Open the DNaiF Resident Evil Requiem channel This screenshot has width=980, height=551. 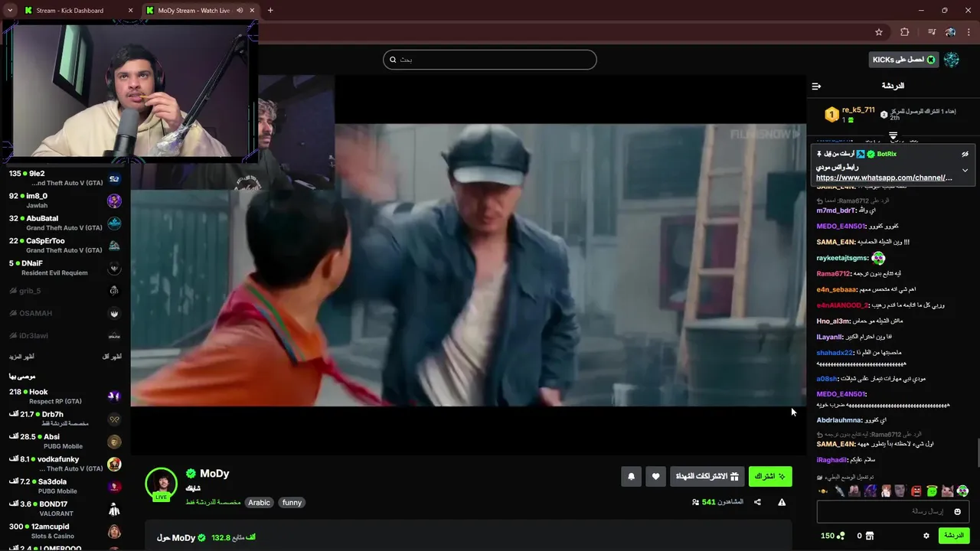click(x=65, y=268)
